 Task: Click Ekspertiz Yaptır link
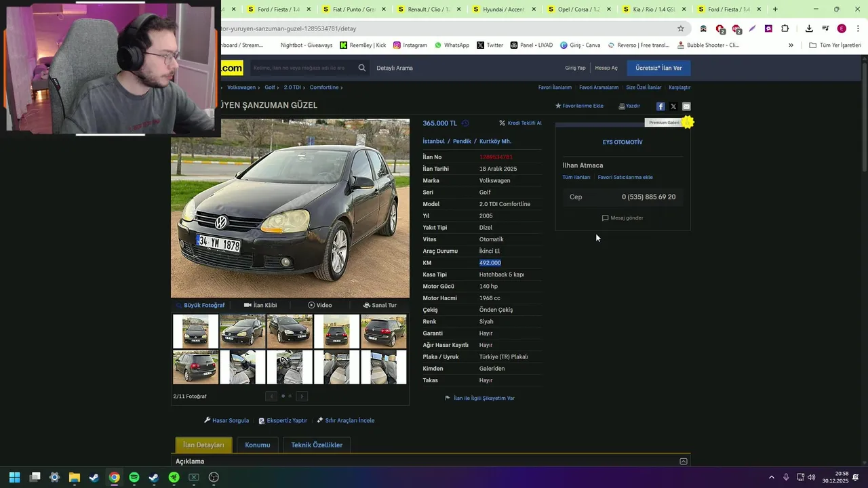click(x=283, y=421)
